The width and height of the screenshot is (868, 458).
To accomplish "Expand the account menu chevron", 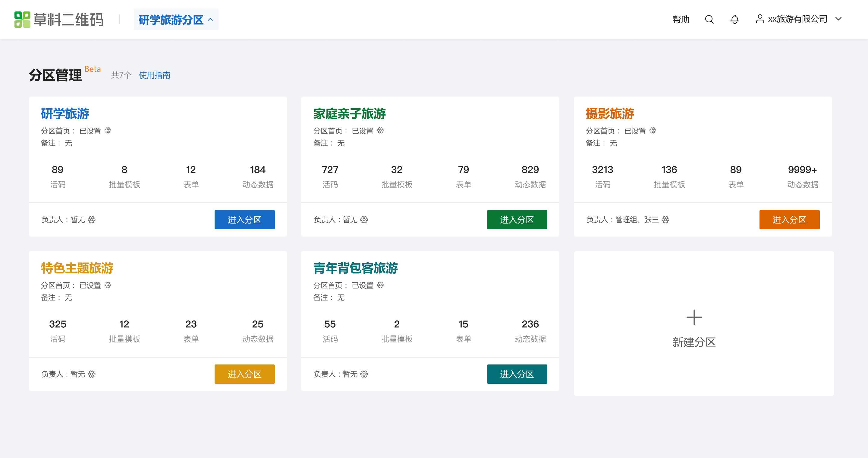I will [838, 19].
